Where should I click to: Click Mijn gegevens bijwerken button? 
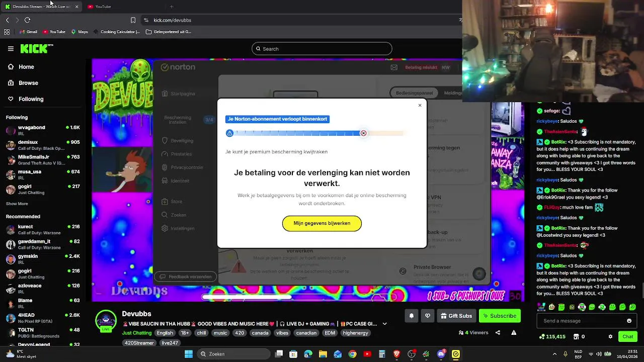click(x=322, y=223)
